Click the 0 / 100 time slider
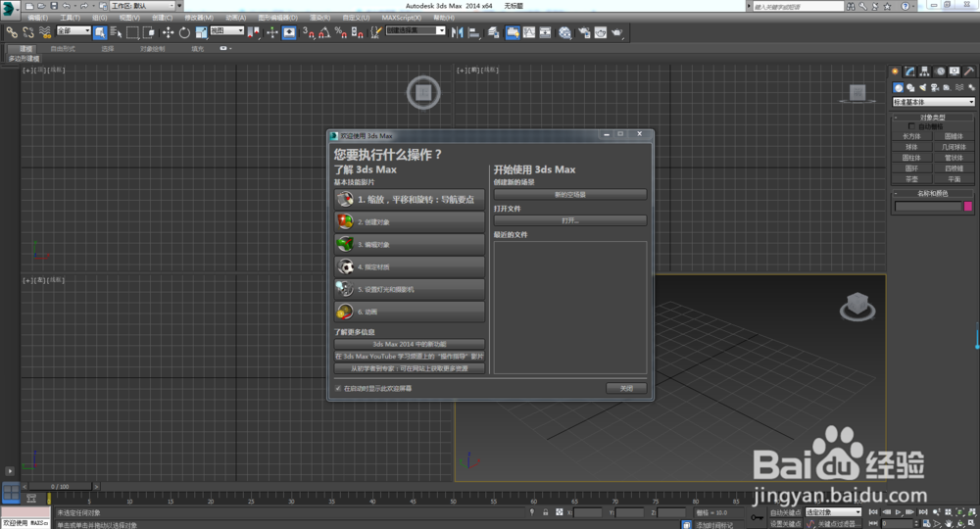 click(x=61, y=486)
